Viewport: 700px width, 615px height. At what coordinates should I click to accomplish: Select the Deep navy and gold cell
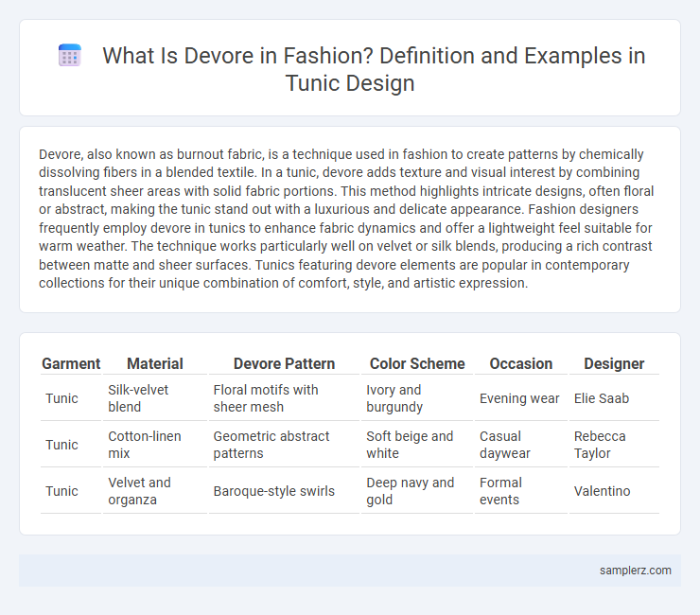pyautogui.click(x=417, y=491)
